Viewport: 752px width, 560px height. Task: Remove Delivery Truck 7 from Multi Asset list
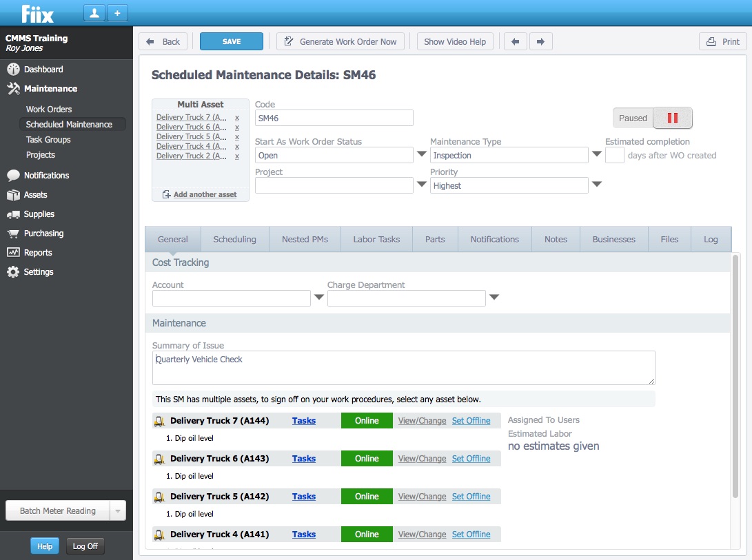[237, 118]
